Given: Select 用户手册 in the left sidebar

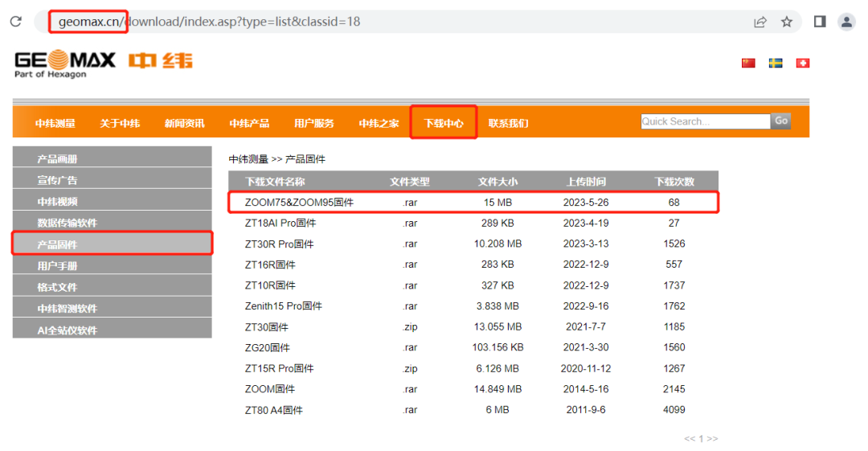Looking at the screenshot, I should [x=58, y=266].
